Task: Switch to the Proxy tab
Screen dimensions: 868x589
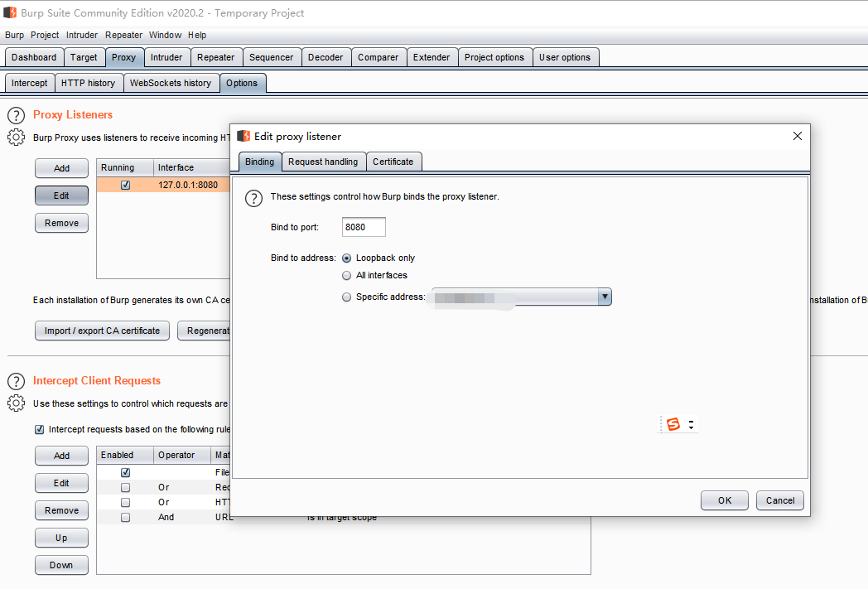Action: pyautogui.click(x=123, y=57)
